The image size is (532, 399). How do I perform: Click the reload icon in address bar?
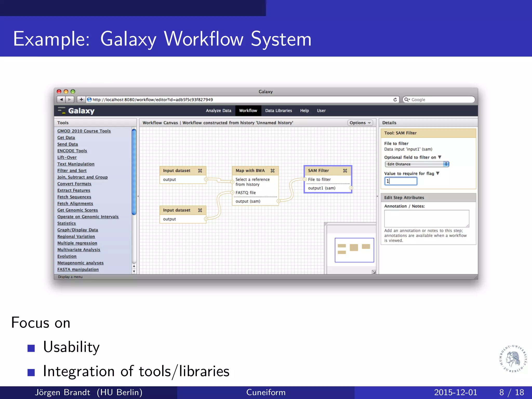click(395, 99)
